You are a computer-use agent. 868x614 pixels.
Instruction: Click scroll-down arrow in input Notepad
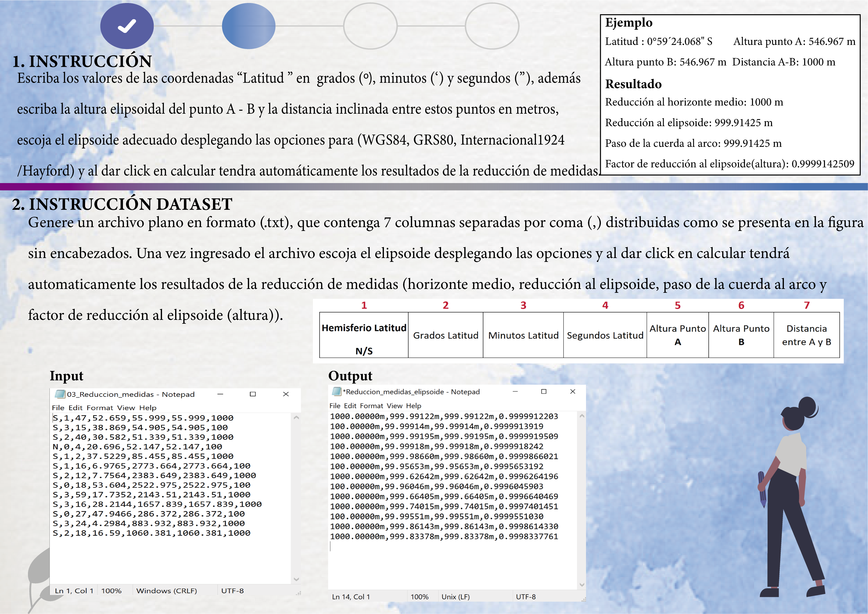click(296, 579)
